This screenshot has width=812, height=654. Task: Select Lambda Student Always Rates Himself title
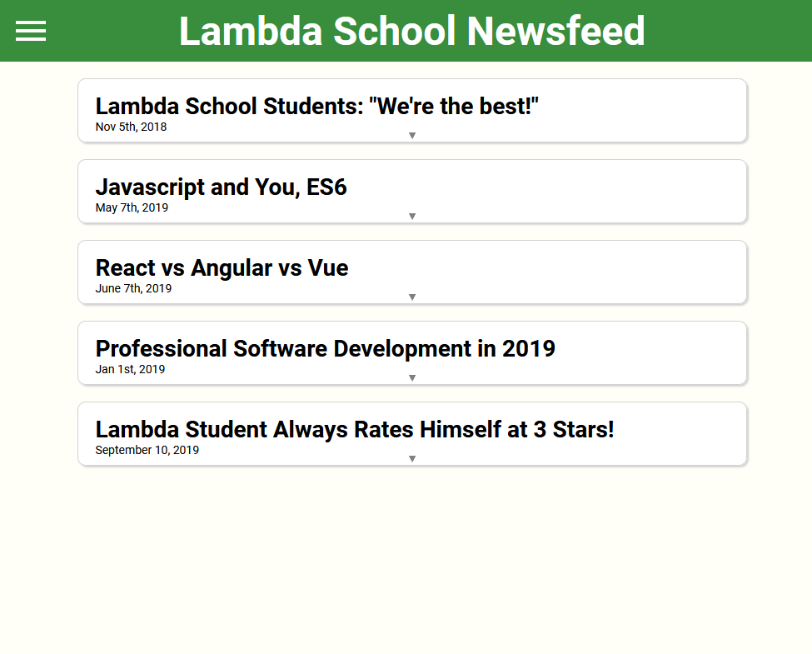click(355, 430)
